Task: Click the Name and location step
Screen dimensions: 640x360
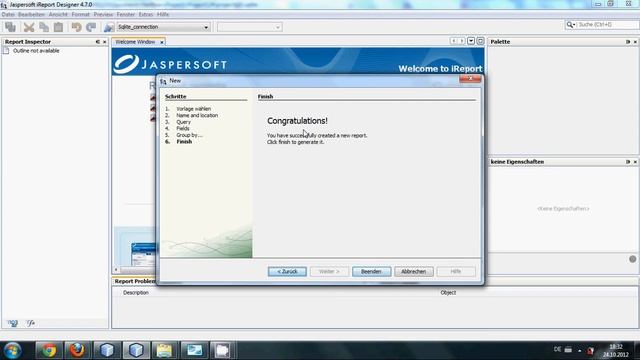Action: (x=197, y=116)
